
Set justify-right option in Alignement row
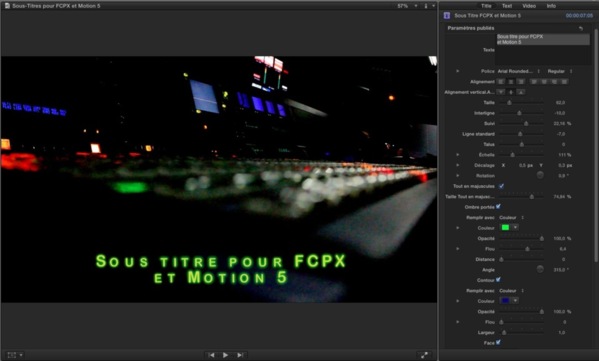click(x=554, y=82)
